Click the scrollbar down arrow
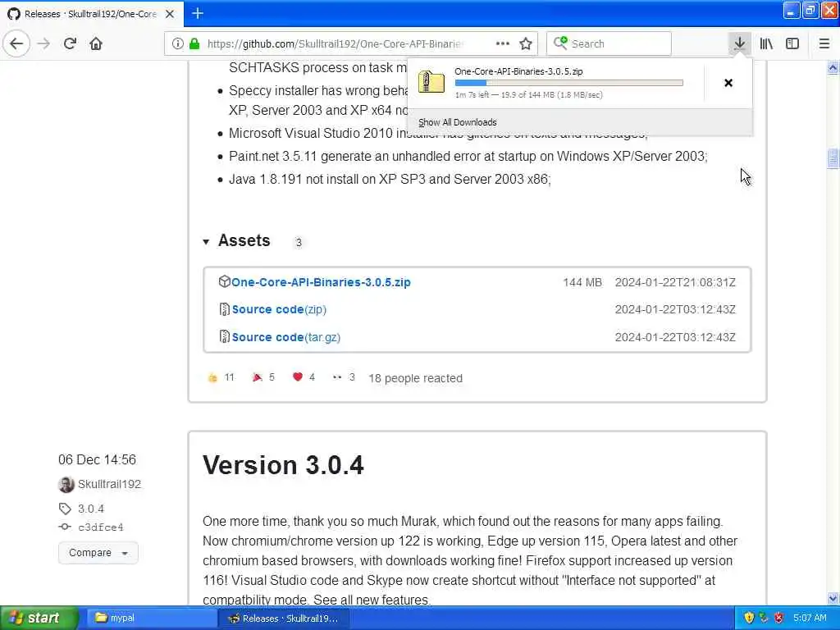This screenshot has height=630, width=840. point(833,598)
